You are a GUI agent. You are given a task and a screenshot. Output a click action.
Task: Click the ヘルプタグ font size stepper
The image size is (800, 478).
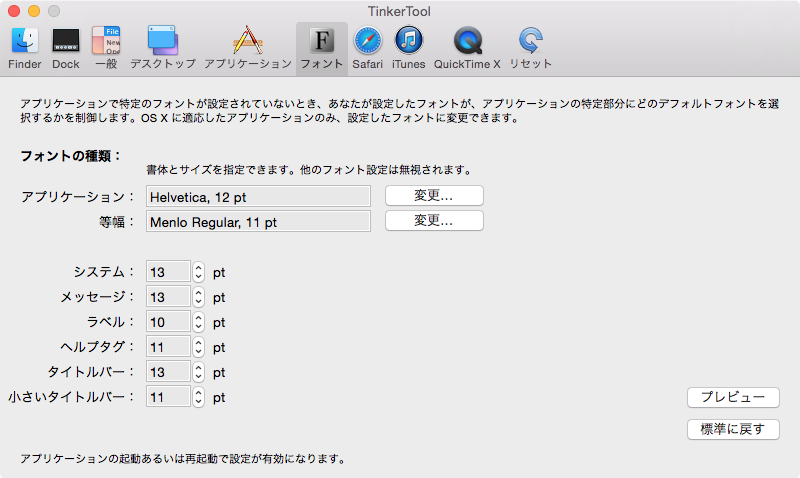pos(198,347)
